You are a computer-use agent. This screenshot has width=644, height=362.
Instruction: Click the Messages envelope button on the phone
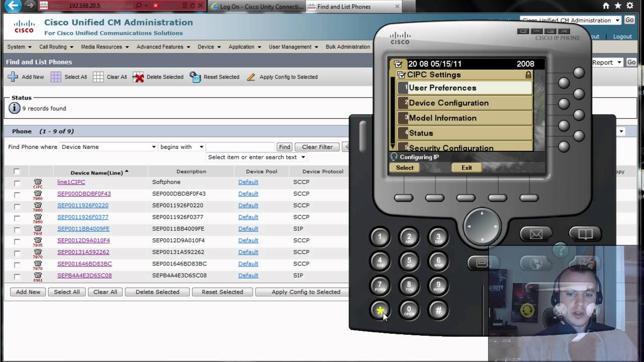[x=536, y=234]
